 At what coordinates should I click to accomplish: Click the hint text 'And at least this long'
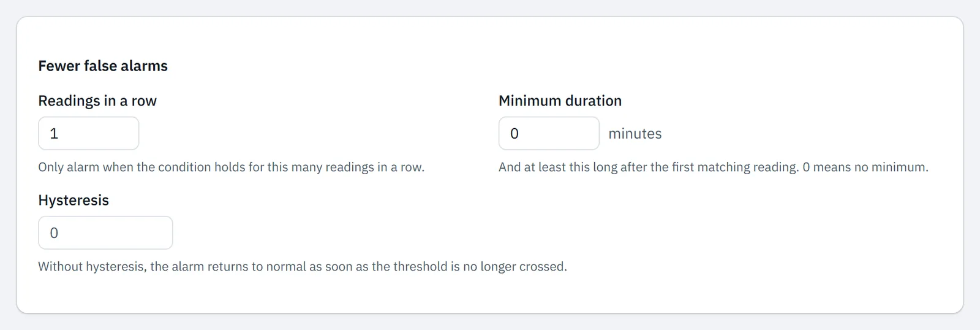tap(714, 167)
